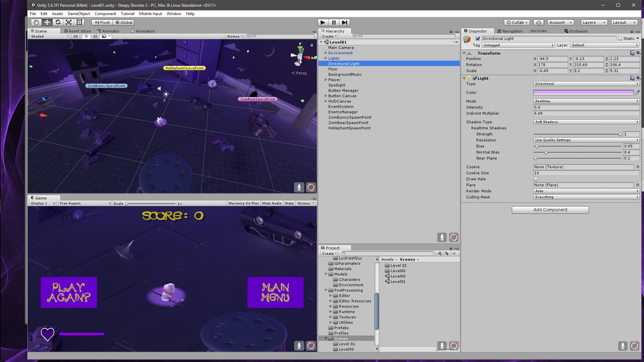This screenshot has width=644, height=362.
Task: Expand the Player hierarchy item
Action: coord(326,80)
